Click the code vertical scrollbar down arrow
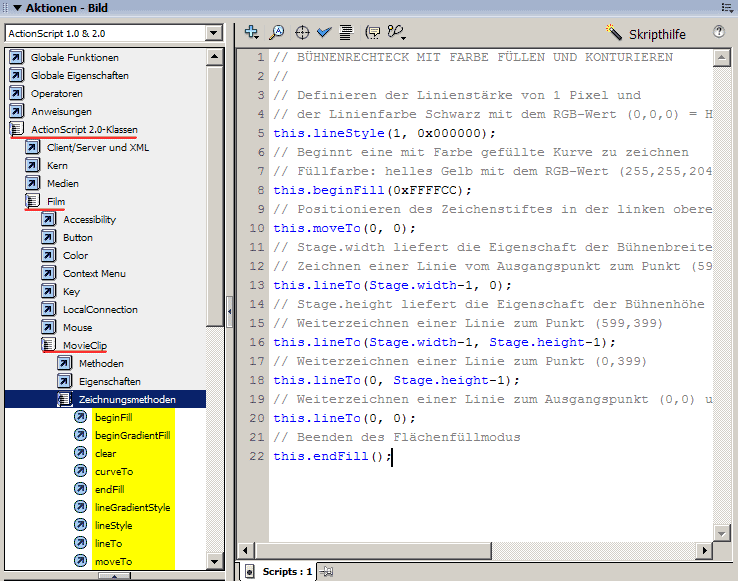Screen dimensions: 738x581 [x=722, y=533]
